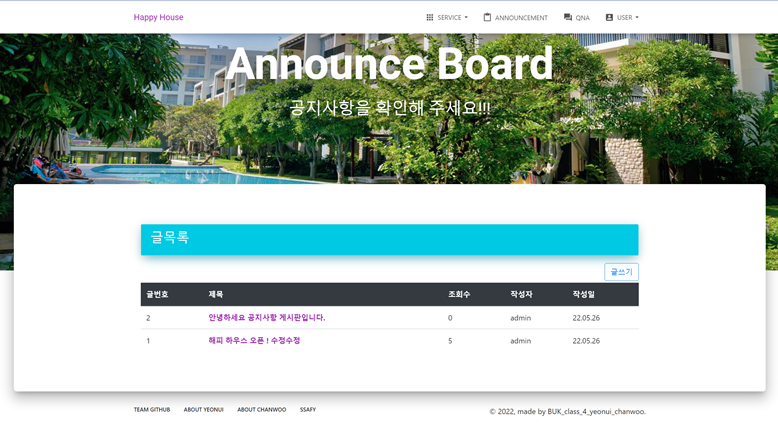Click the copyright footer text
The height and width of the screenshot is (428, 778).
[568, 411]
